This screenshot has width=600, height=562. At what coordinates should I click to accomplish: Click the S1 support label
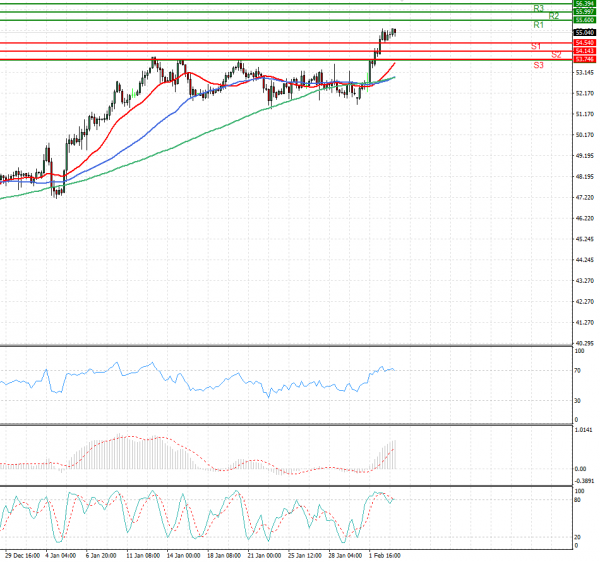(x=536, y=46)
